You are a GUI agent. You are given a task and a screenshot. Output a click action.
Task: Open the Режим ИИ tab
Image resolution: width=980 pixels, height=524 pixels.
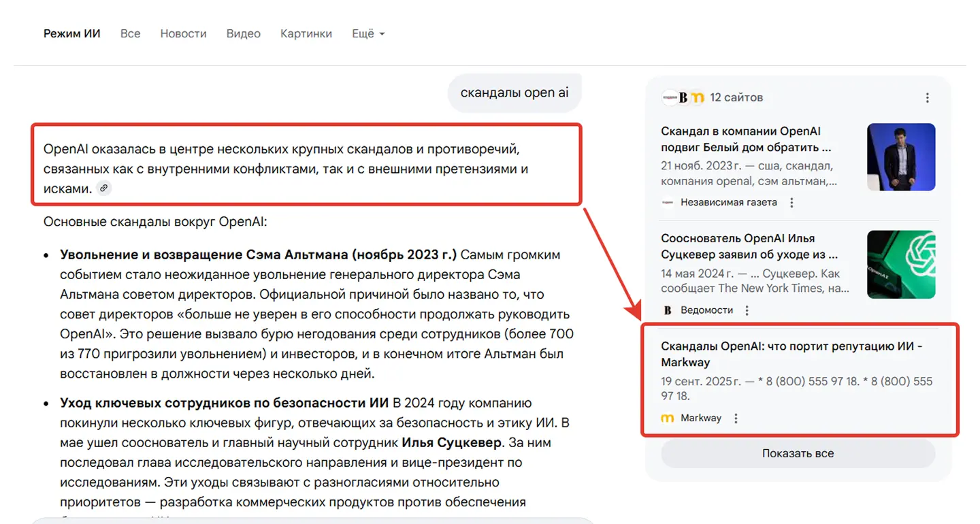coord(71,33)
